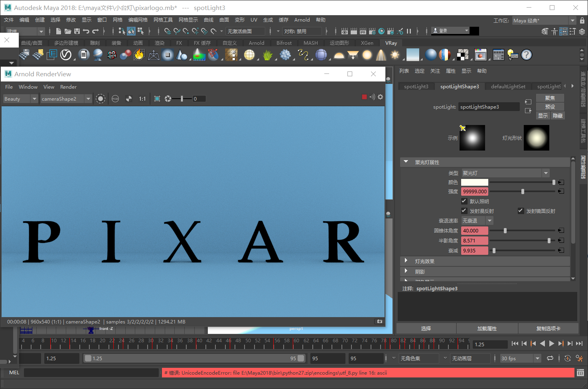Toggle loop playback icon
This screenshot has width=588, height=389.
550,358
